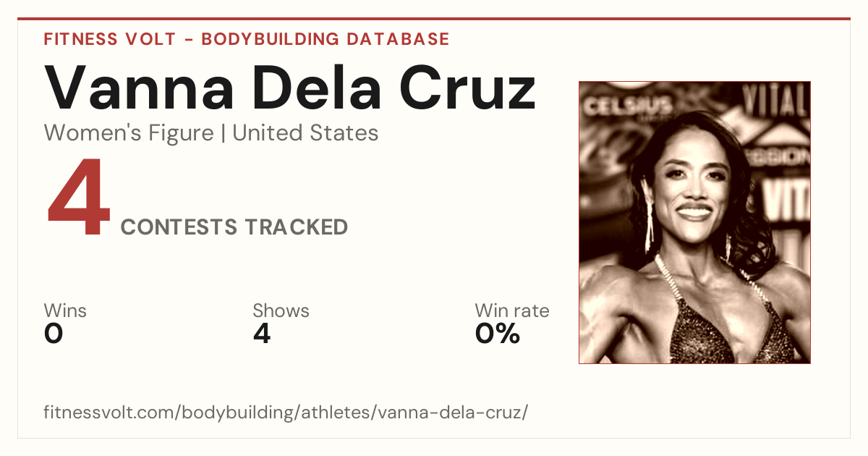
Task: Click the red line at the card top
Action: click(x=434, y=19)
